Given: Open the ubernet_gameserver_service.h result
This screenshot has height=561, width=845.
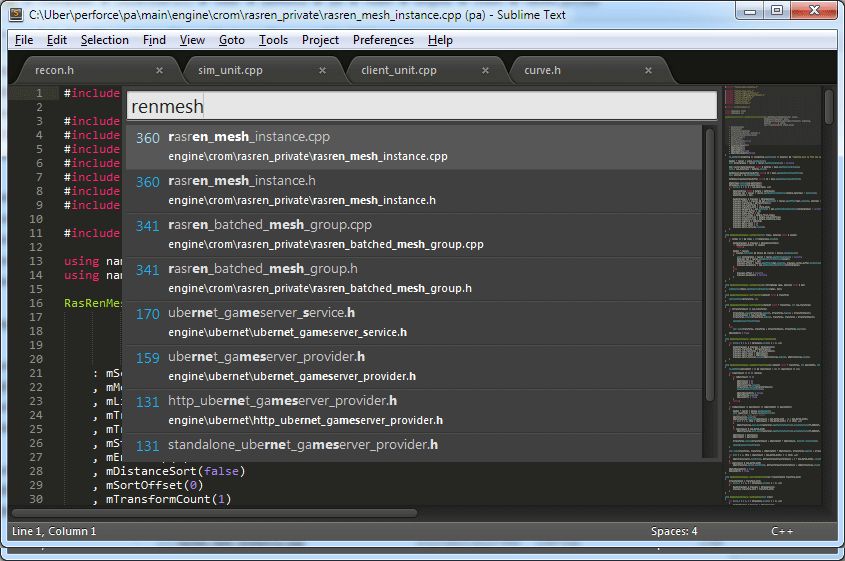Looking at the screenshot, I should (x=411, y=322).
